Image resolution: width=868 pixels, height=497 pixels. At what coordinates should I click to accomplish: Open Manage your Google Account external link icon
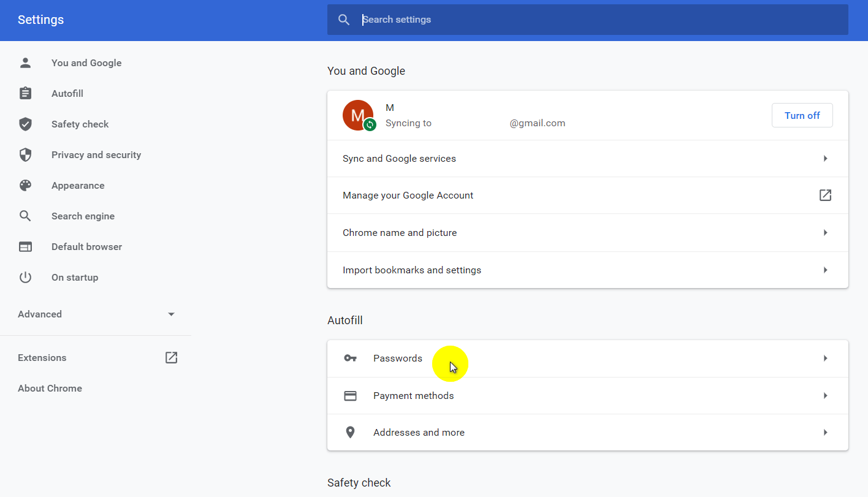pos(825,195)
